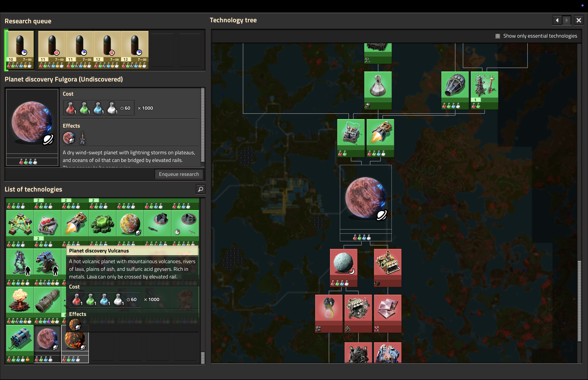Open the thruster node in technology tree
The image size is (588, 380).
[x=380, y=138]
